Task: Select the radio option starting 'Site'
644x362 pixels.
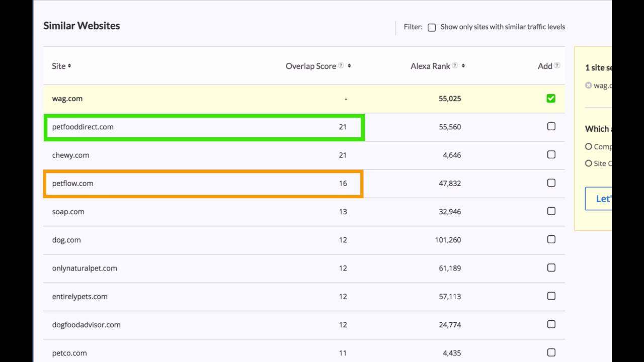Action: point(588,163)
